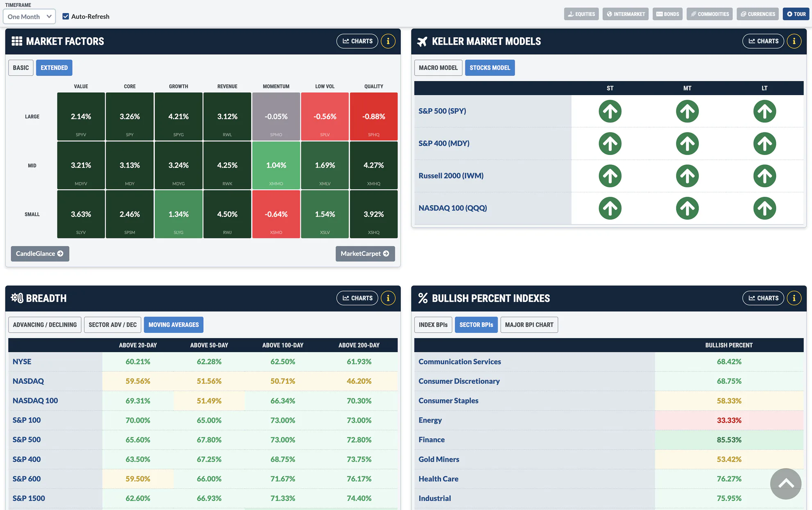Jump to Commodities section
Image resolution: width=812 pixels, height=510 pixels.
710,14
